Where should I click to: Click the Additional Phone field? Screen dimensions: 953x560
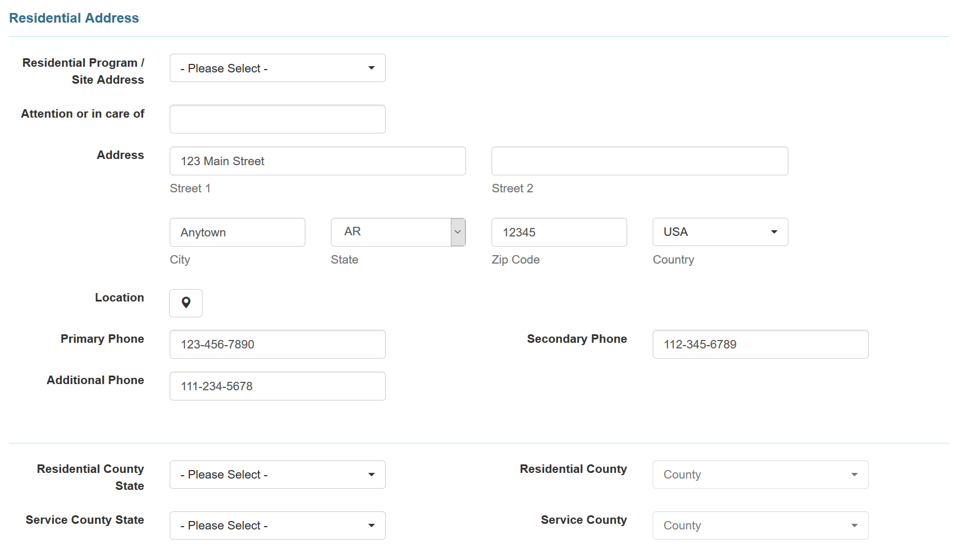click(277, 386)
